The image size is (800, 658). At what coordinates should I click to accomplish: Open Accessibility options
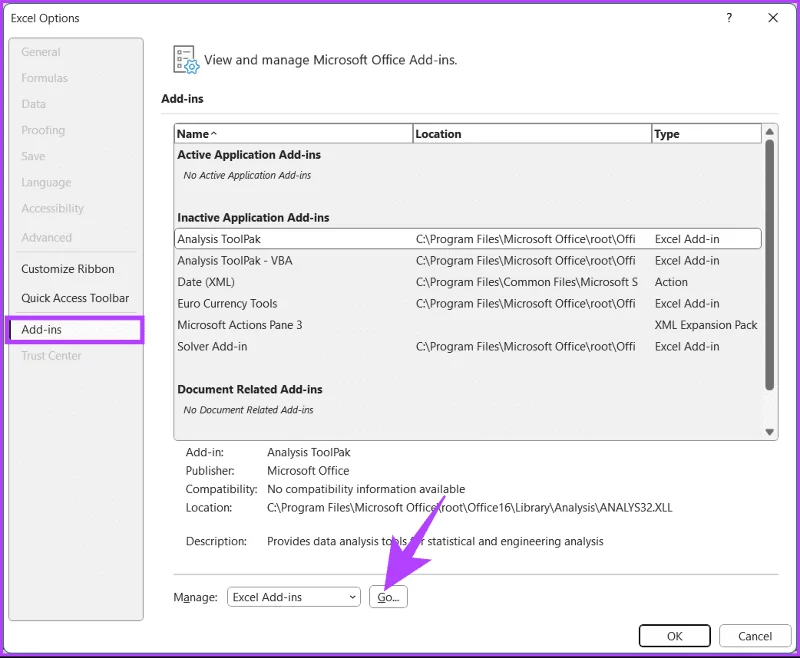pyautogui.click(x=53, y=208)
